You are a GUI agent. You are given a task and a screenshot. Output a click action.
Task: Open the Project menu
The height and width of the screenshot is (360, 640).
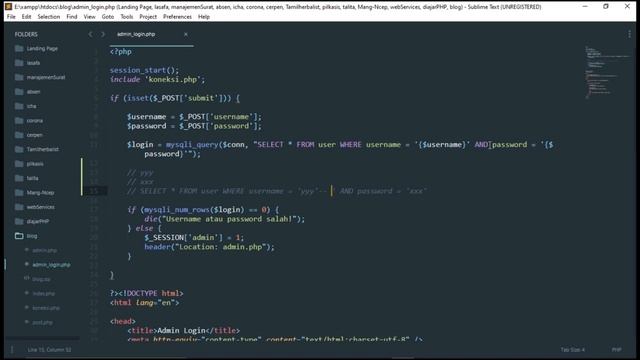[148, 17]
